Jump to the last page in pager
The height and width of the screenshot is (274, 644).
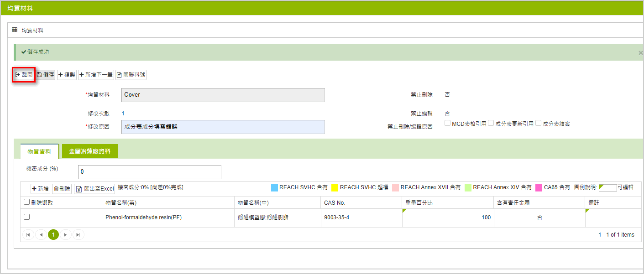pyautogui.click(x=79, y=235)
